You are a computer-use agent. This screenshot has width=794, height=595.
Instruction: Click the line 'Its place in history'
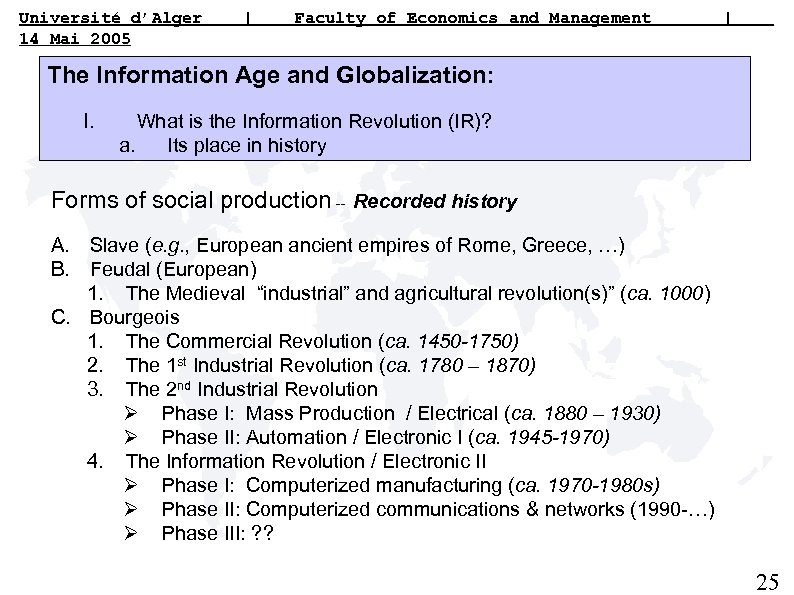(x=247, y=146)
